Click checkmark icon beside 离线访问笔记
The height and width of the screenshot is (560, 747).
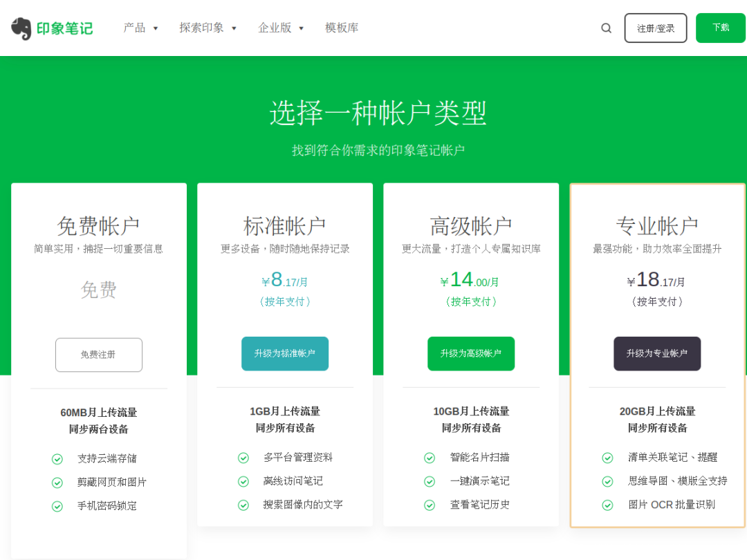tap(243, 481)
